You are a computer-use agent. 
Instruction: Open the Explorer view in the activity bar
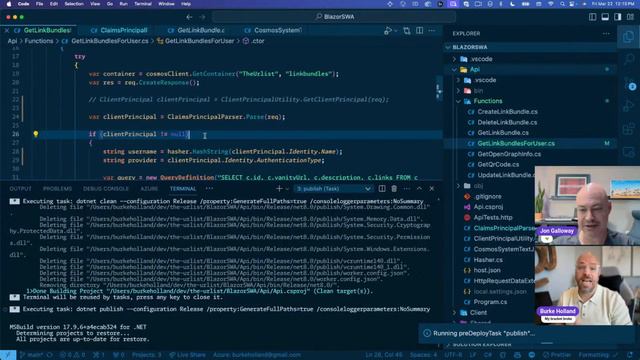pyautogui.click(x=628, y=37)
